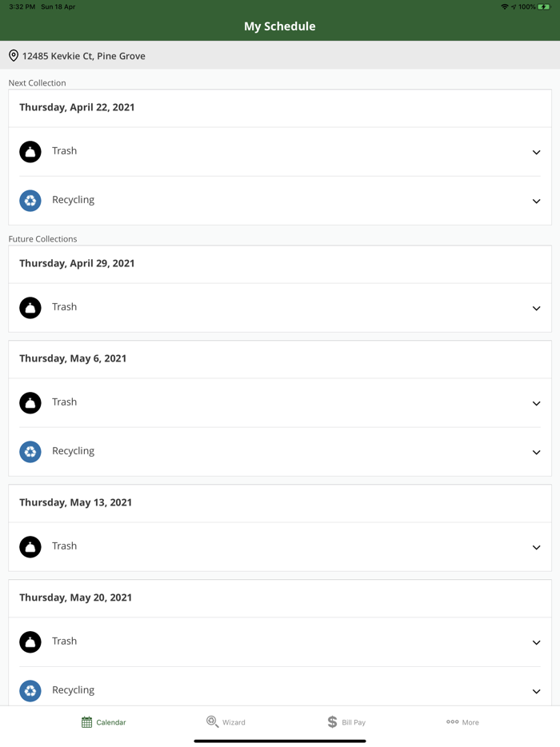
Task: Tap the Recycling icon under May 6
Action: pyautogui.click(x=30, y=452)
